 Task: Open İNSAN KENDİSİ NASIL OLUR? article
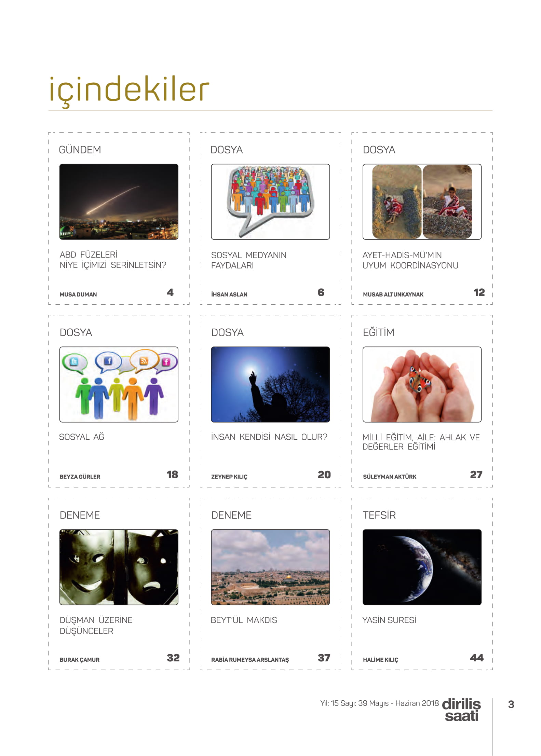pos(269,437)
